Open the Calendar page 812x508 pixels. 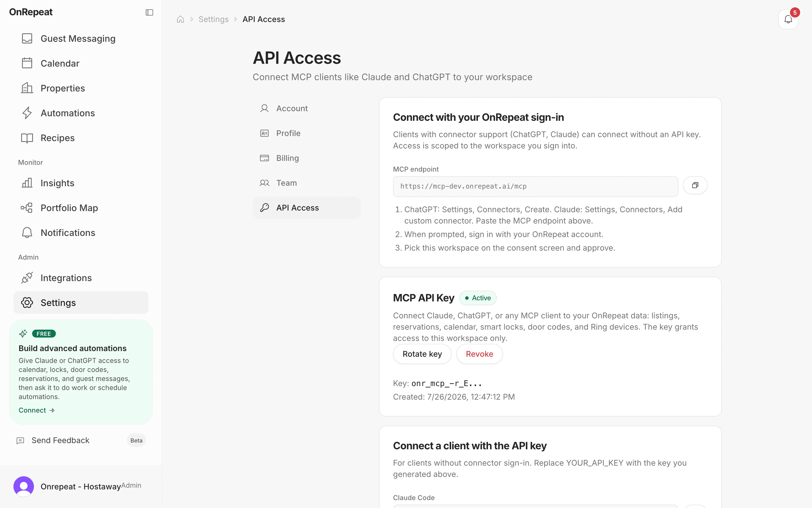coord(81,63)
